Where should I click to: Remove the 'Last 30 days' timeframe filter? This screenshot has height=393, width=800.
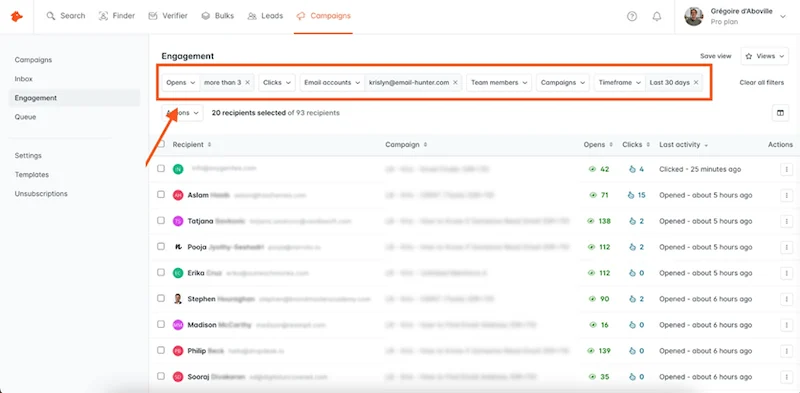click(695, 82)
